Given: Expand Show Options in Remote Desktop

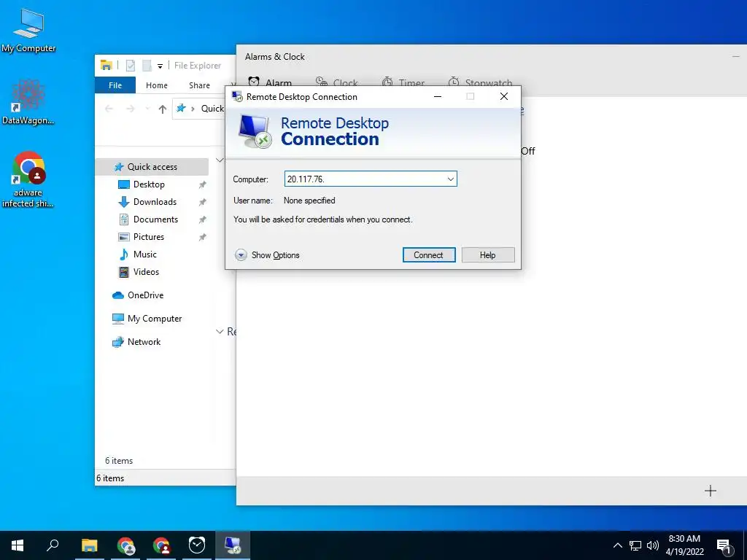Looking at the screenshot, I should (x=267, y=255).
